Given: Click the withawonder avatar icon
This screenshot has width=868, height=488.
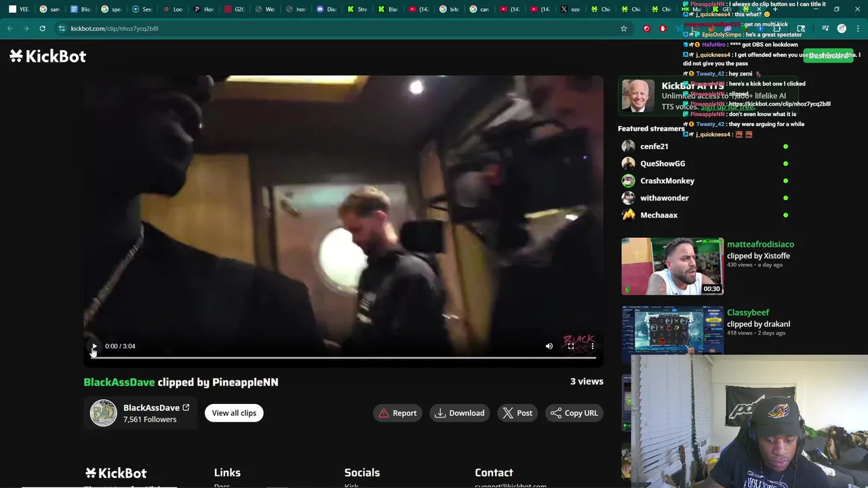Looking at the screenshot, I should pos(629,198).
